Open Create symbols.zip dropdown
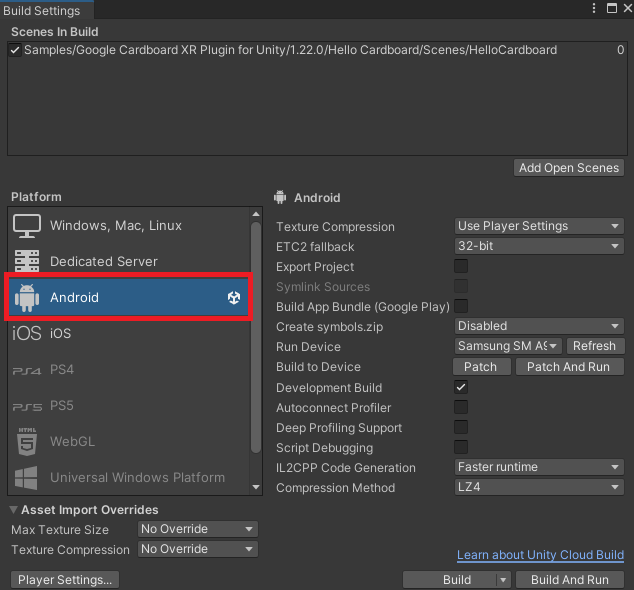Image resolution: width=634 pixels, height=590 pixels. tap(539, 326)
